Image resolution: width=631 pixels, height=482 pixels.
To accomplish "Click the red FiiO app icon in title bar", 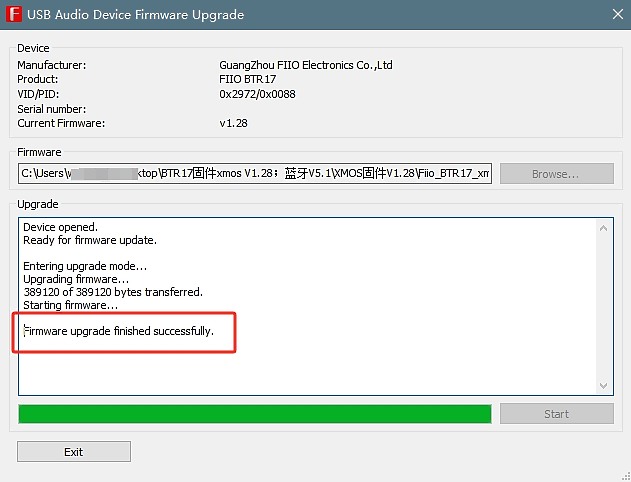I will [x=14, y=14].
